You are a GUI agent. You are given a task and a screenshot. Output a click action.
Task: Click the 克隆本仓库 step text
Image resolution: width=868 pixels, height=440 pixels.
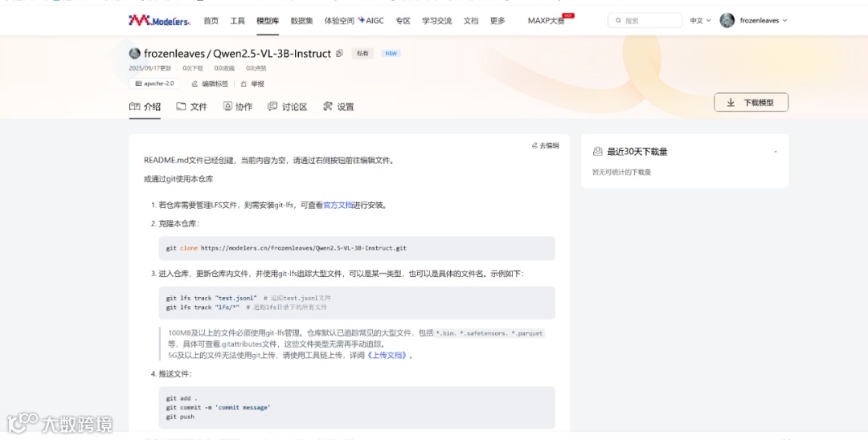coord(178,224)
